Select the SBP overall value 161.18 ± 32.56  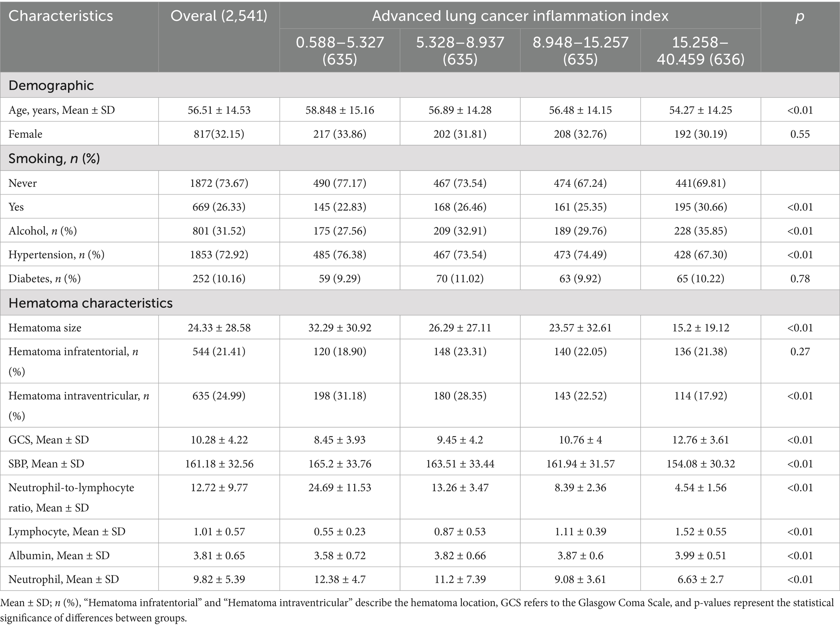coord(219,464)
